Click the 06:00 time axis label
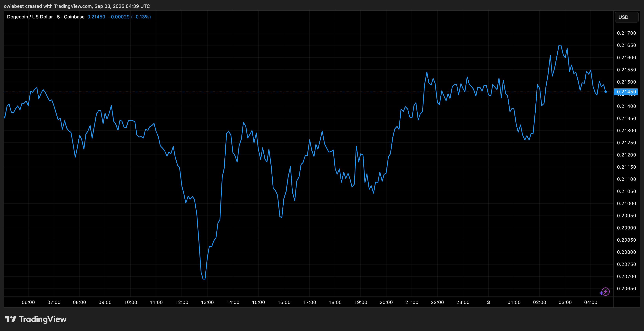This screenshot has width=644, height=331. [x=28, y=302]
